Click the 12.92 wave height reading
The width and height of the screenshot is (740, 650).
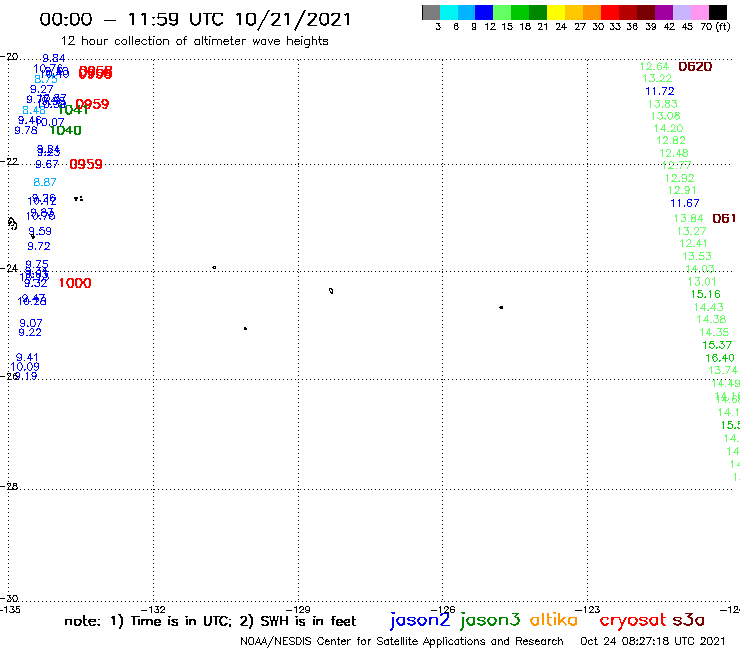pos(680,178)
